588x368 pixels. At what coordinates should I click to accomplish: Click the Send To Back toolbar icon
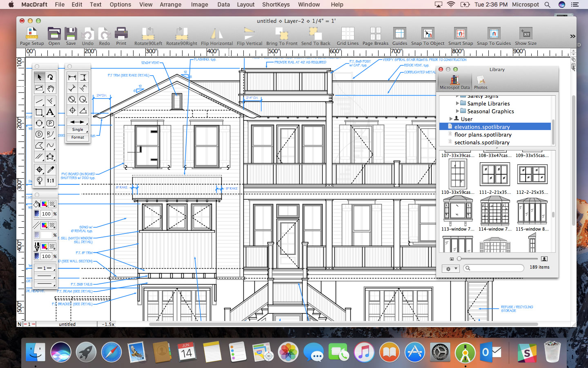[316, 36]
